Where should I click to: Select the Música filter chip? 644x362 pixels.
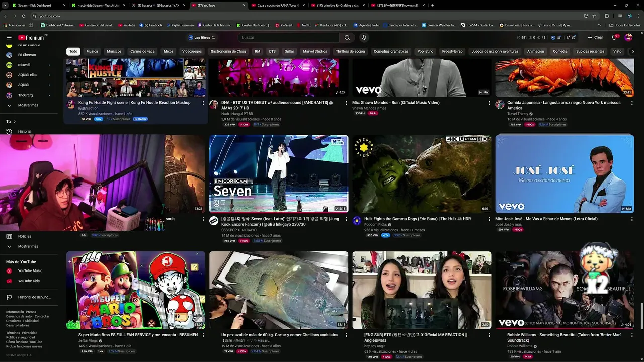92,51
